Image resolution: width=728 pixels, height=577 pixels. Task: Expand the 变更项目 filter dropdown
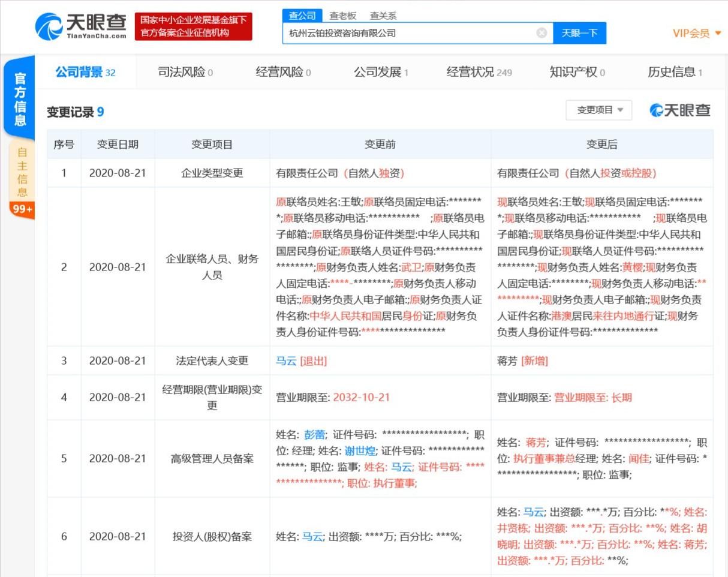[599, 110]
